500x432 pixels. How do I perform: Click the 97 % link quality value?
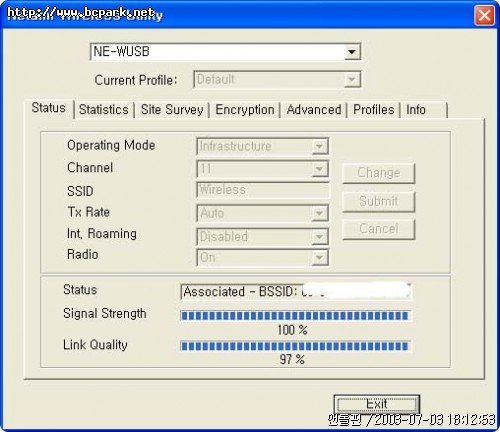pyautogui.click(x=292, y=359)
